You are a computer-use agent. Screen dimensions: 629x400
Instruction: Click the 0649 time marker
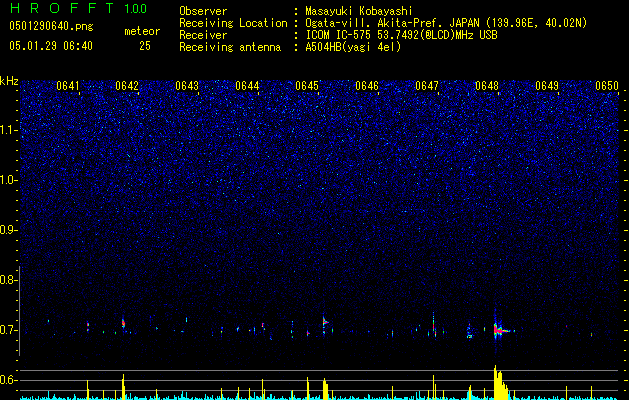click(x=547, y=86)
